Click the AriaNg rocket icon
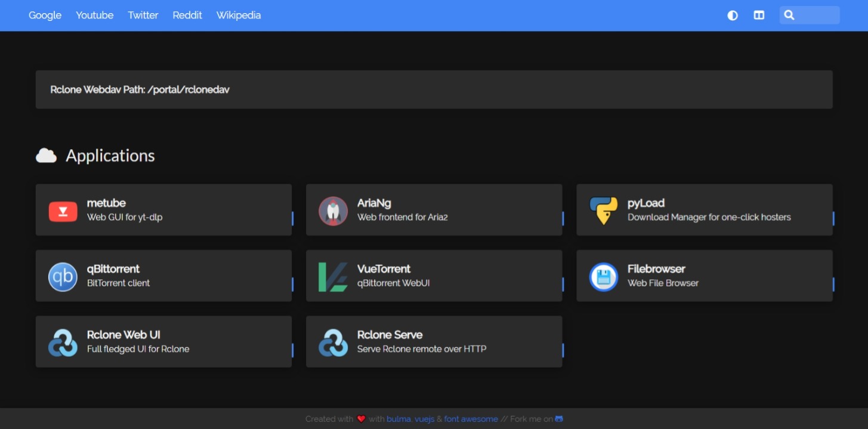Screen dimensions: 868x429 pos(333,211)
